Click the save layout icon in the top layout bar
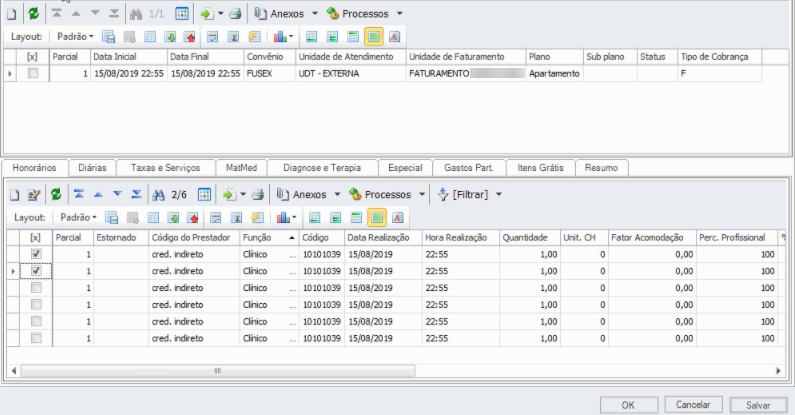This screenshot has width=795, height=415. tap(109, 36)
